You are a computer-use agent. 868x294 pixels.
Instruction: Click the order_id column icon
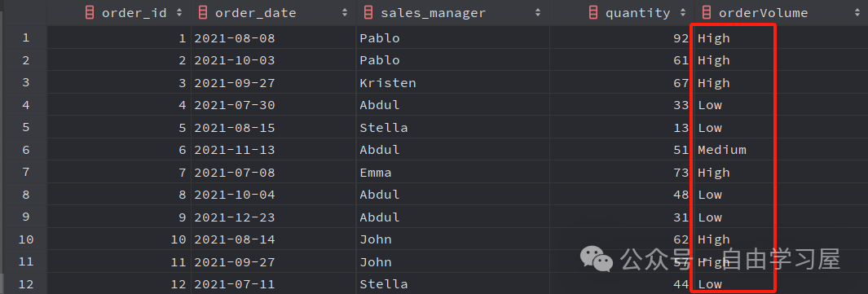point(90,13)
